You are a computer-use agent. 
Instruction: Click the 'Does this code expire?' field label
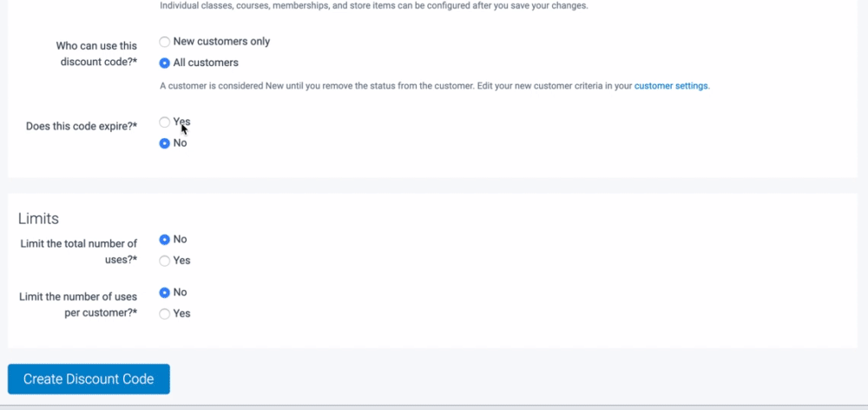(x=82, y=126)
